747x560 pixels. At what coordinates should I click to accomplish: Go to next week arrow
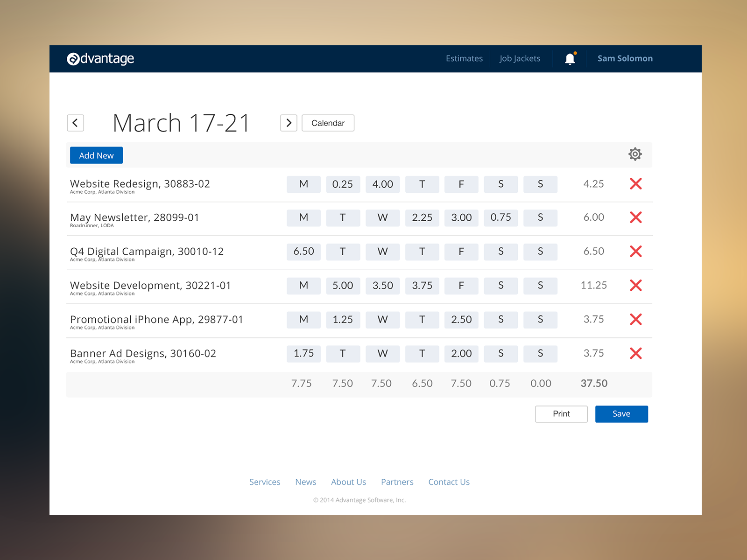coord(289,123)
